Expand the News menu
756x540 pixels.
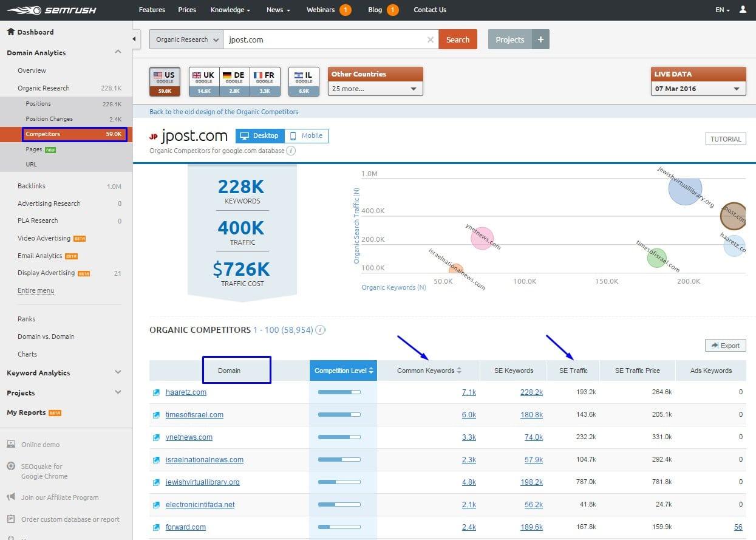click(278, 10)
